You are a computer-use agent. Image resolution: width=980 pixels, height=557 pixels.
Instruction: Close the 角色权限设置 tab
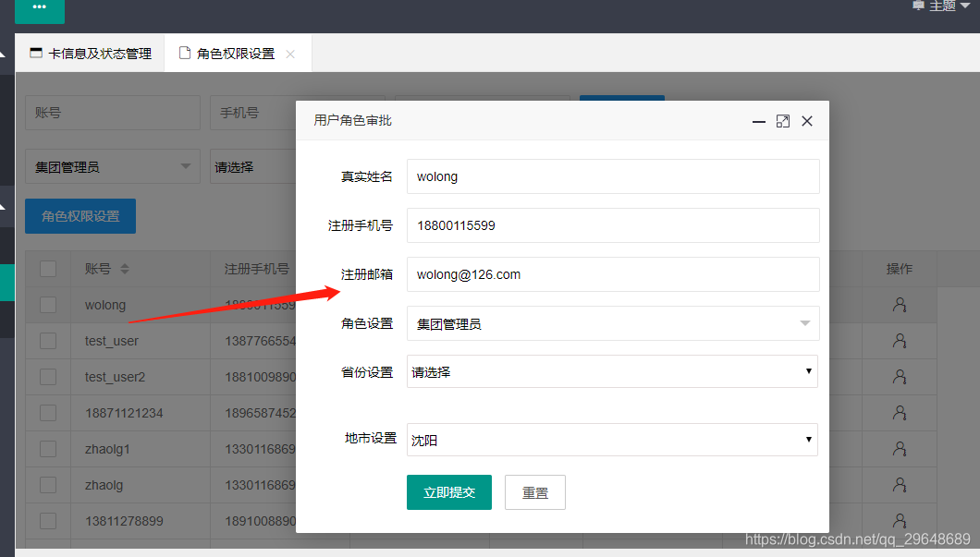pos(290,54)
